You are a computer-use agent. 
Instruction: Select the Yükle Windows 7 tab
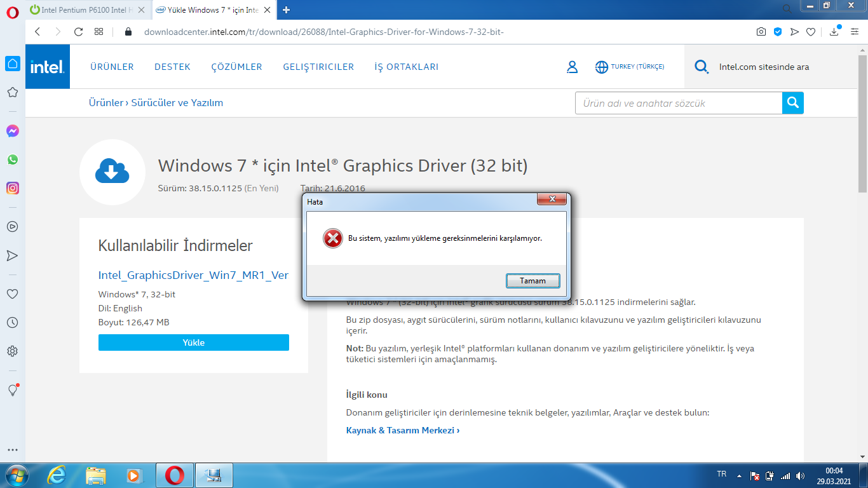coord(214,10)
